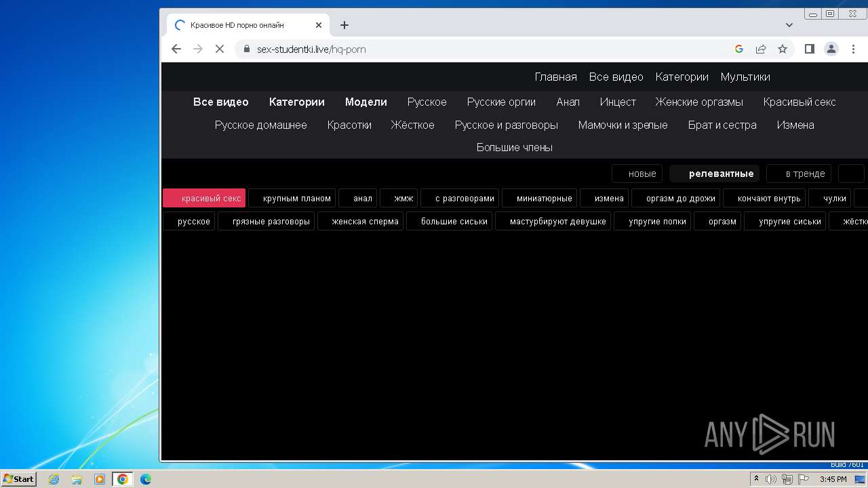This screenshot has width=868, height=488.
Task: Open the Мультики link
Action: tap(745, 77)
